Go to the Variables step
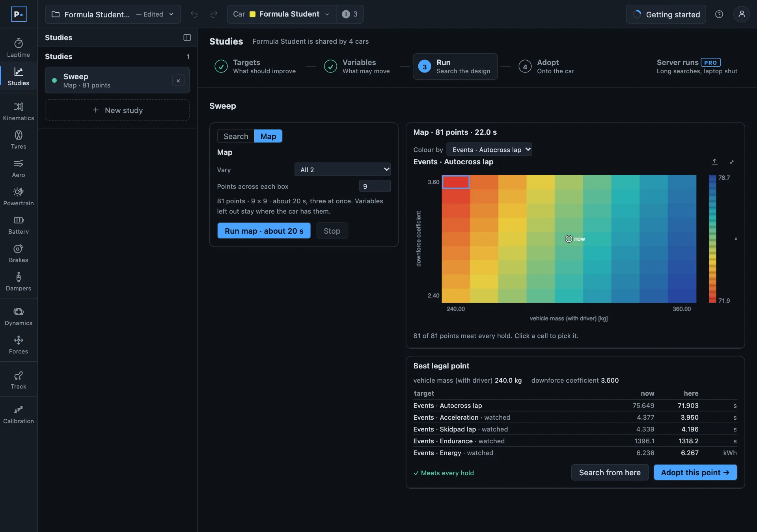757x532 pixels. click(x=357, y=66)
